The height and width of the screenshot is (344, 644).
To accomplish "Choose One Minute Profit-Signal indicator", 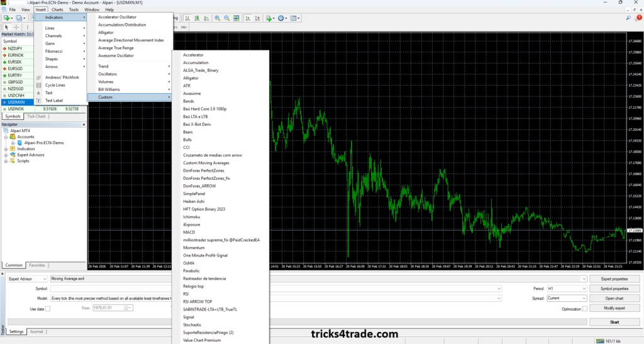I will [206, 255].
